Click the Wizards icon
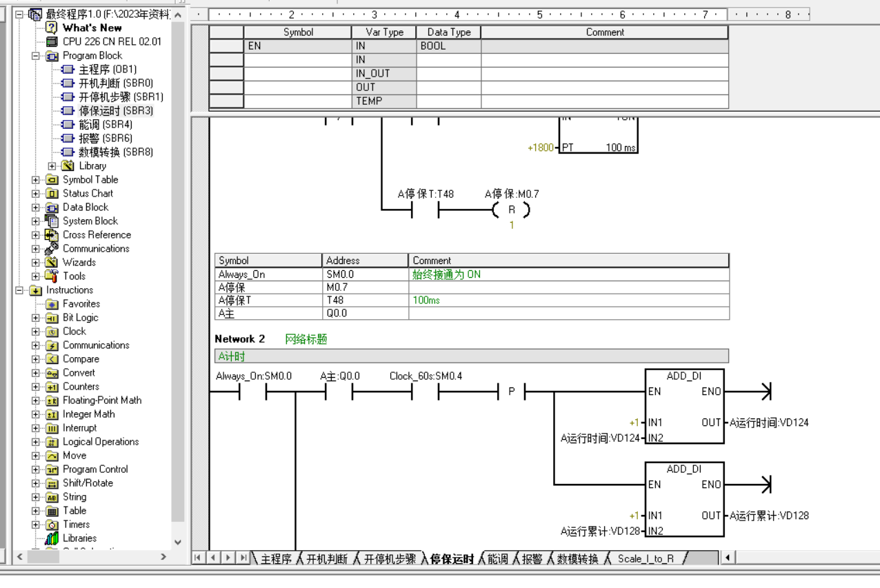 [52, 262]
